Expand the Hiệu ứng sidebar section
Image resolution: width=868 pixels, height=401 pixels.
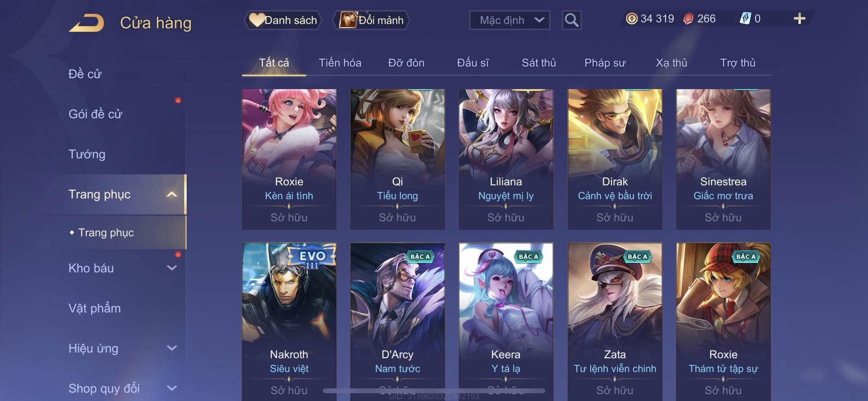coord(172,348)
